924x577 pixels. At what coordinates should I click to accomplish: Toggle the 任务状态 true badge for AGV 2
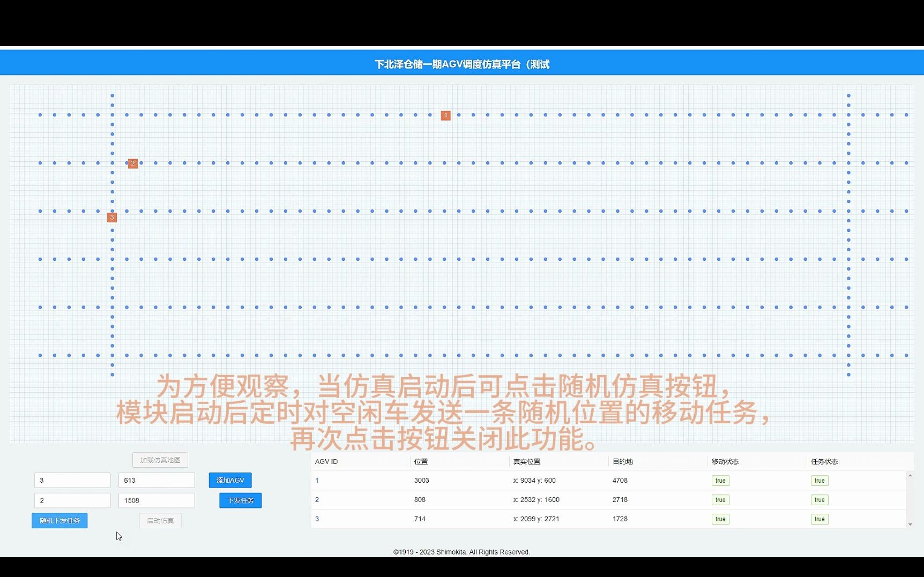819,499
